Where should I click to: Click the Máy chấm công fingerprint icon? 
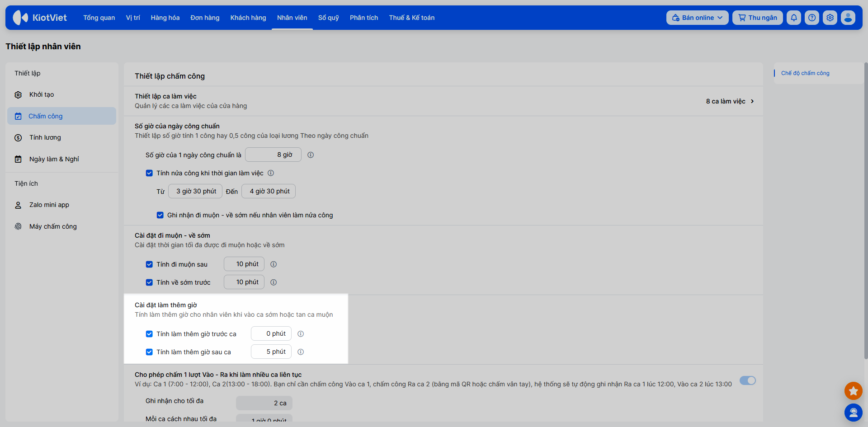pos(18,226)
